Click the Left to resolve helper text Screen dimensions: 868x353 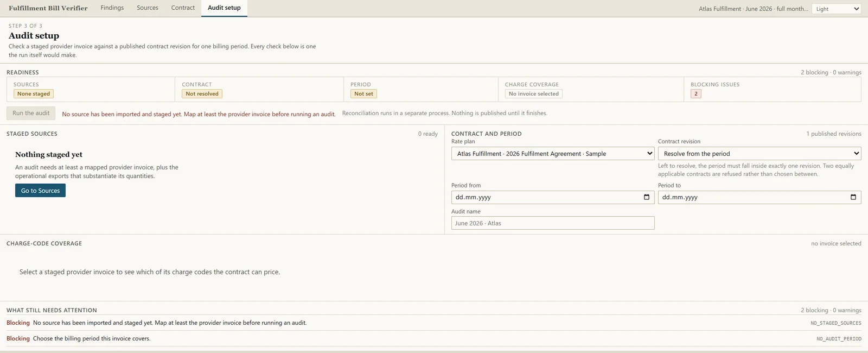pyautogui.click(x=756, y=170)
